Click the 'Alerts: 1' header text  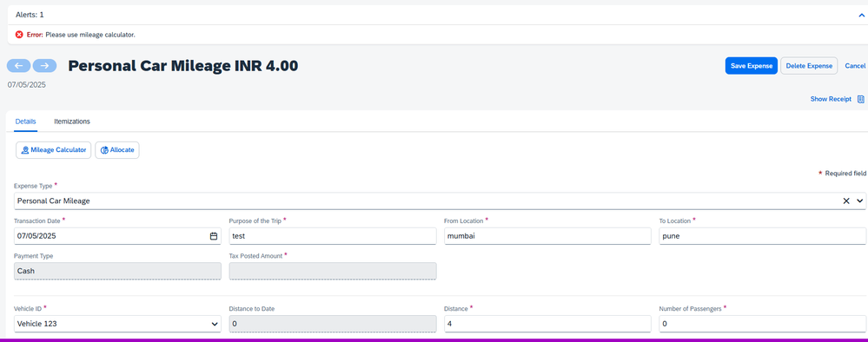[30, 15]
